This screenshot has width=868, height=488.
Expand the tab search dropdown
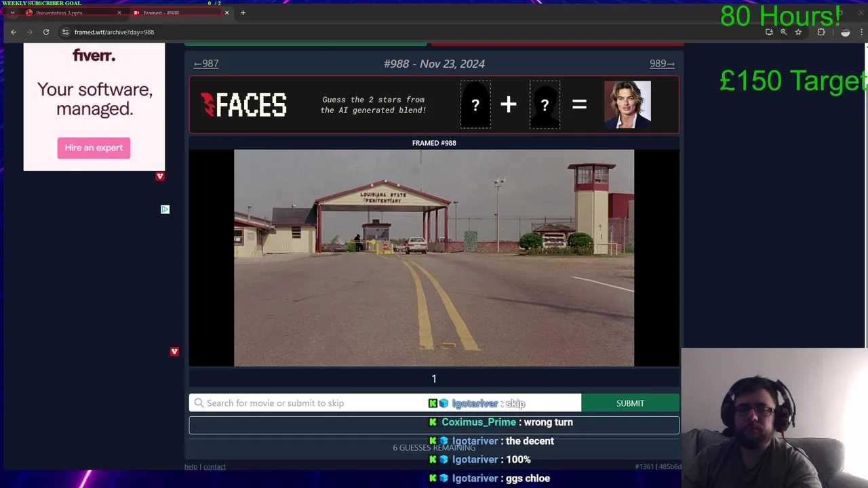click(x=12, y=13)
